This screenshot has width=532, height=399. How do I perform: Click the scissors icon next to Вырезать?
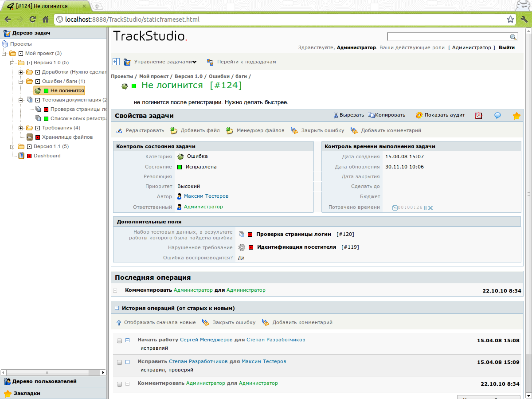tap(336, 115)
